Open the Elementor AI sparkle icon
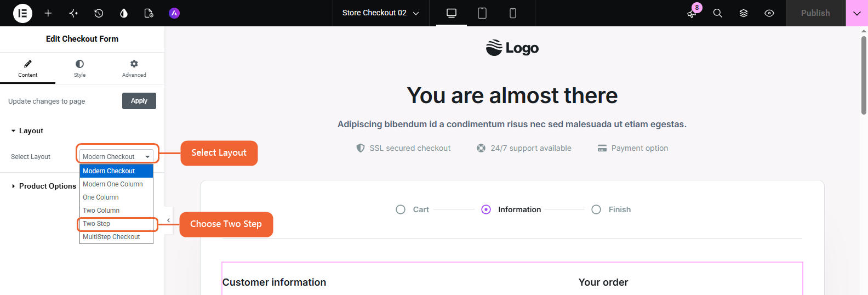This screenshot has height=295, width=868. tap(73, 13)
